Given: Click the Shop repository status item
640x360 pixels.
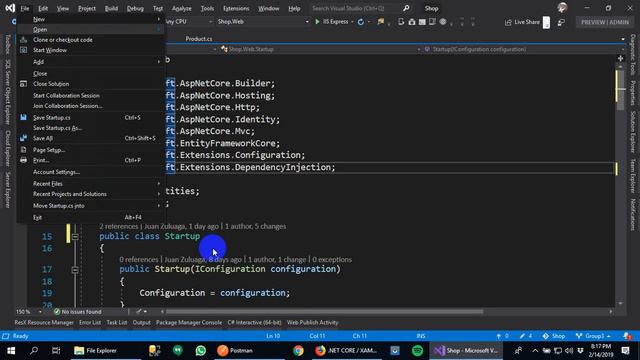Looking at the screenshot, I should [554, 336].
